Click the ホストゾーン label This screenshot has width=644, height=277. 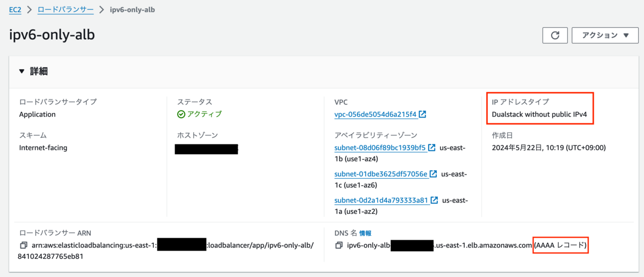coord(197,135)
